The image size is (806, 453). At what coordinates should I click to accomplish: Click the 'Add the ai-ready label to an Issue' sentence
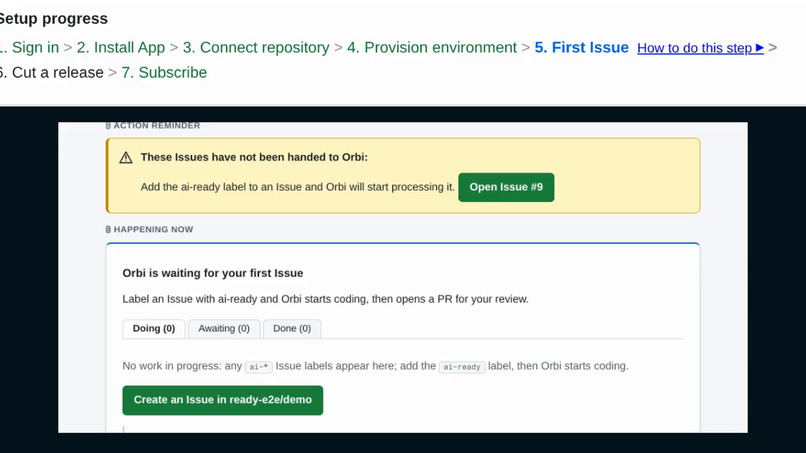298,187
